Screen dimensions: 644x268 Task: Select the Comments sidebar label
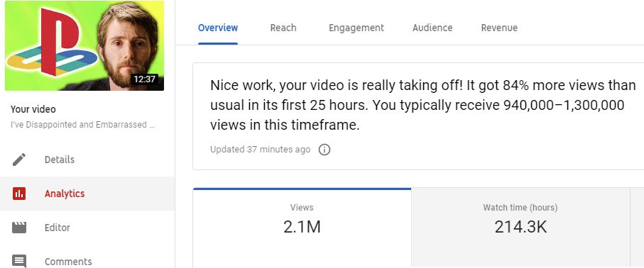coord(68,262)
